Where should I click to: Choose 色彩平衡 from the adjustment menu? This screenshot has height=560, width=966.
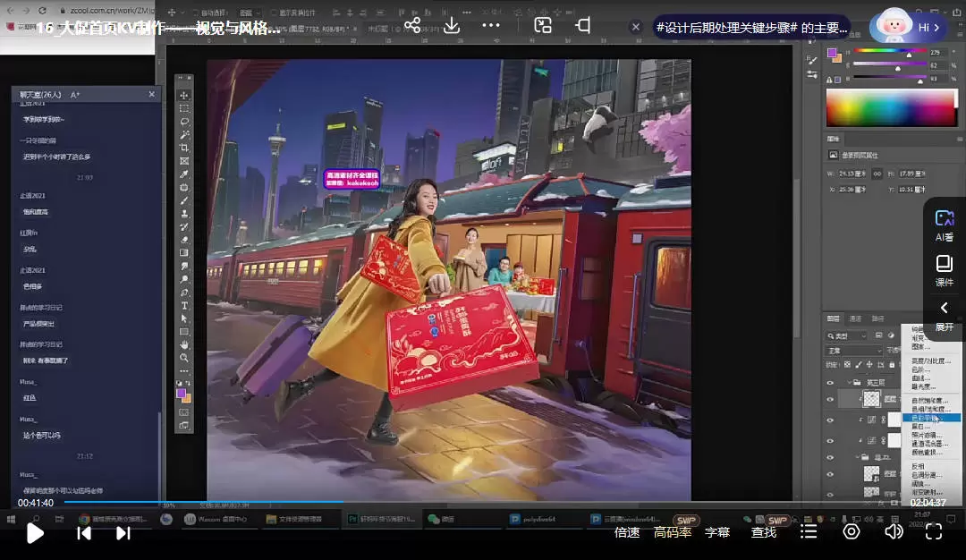pos(931,418)
